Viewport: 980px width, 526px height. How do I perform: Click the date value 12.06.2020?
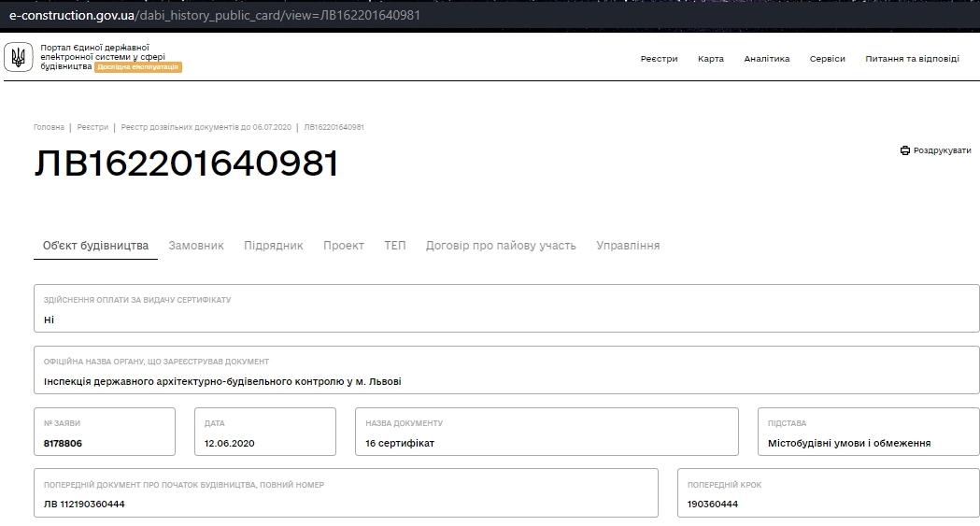pos(230,443)
